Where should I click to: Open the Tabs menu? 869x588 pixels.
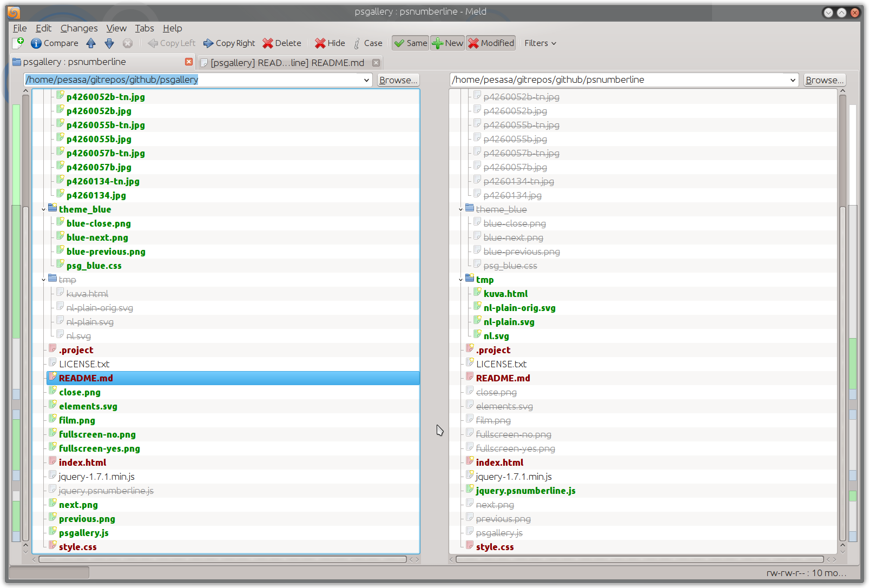(x=144, y=28)
